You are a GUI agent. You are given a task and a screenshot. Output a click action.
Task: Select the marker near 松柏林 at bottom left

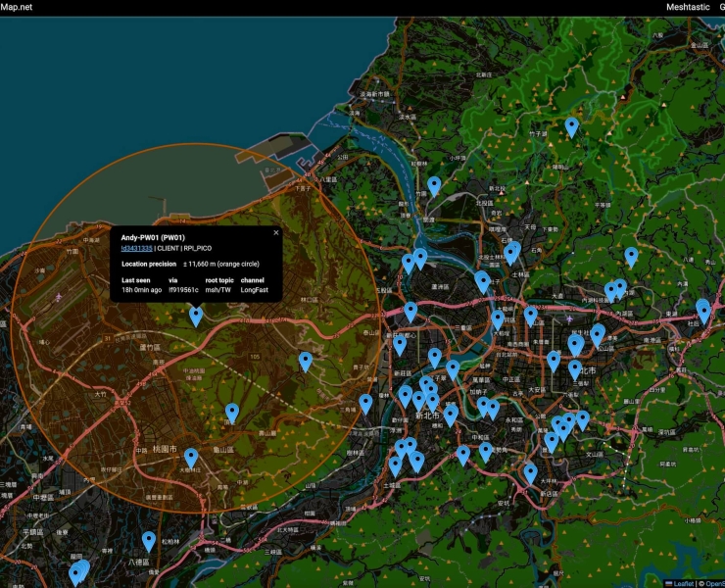[x=149, y=541]
